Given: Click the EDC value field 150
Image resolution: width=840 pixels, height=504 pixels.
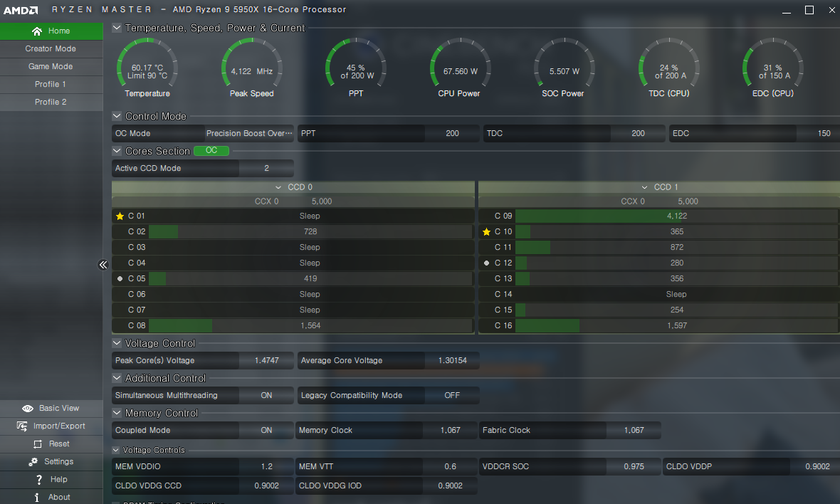Looking at the screenshot, I should [818, 133].
